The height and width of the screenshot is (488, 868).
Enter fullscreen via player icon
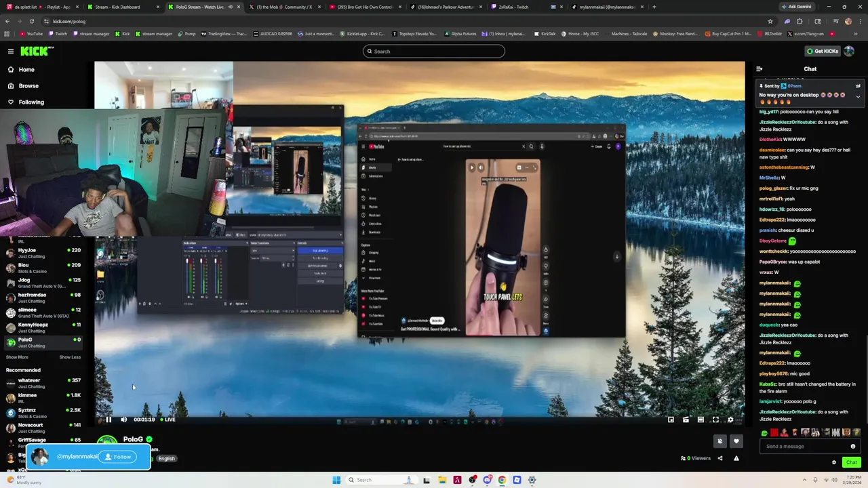point(715,420)
